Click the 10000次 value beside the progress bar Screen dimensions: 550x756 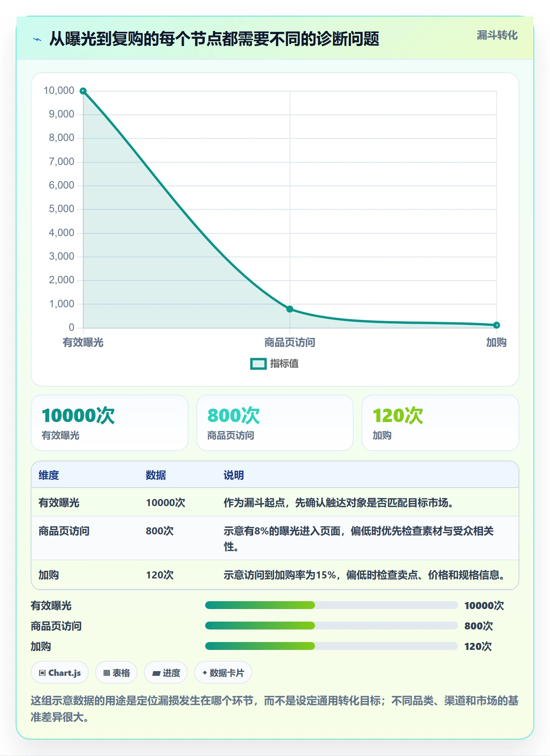coord(484,606)
